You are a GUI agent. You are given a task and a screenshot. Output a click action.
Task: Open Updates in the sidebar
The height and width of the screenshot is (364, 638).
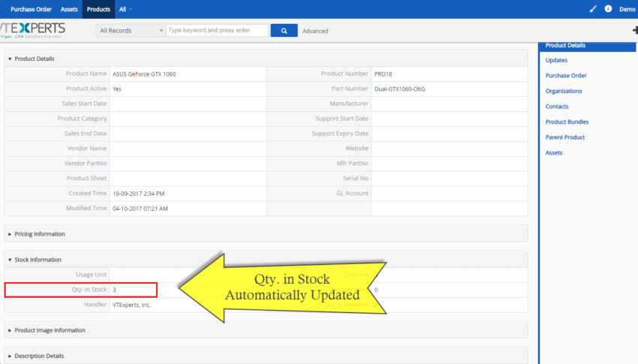click(556, 60)
